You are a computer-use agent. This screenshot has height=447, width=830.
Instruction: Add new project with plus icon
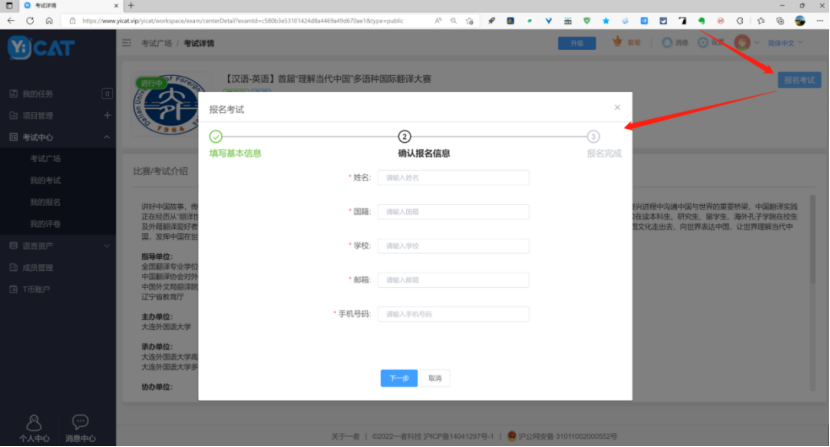point(107,115)
